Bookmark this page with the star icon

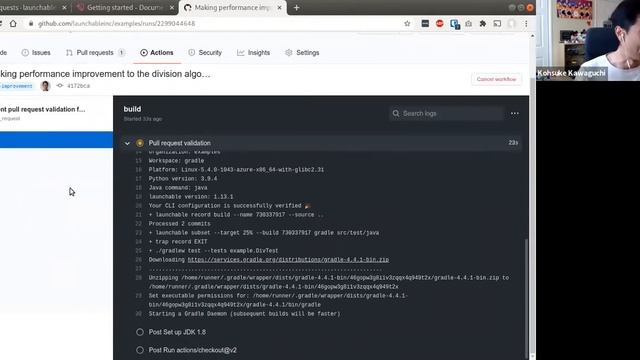407,24
